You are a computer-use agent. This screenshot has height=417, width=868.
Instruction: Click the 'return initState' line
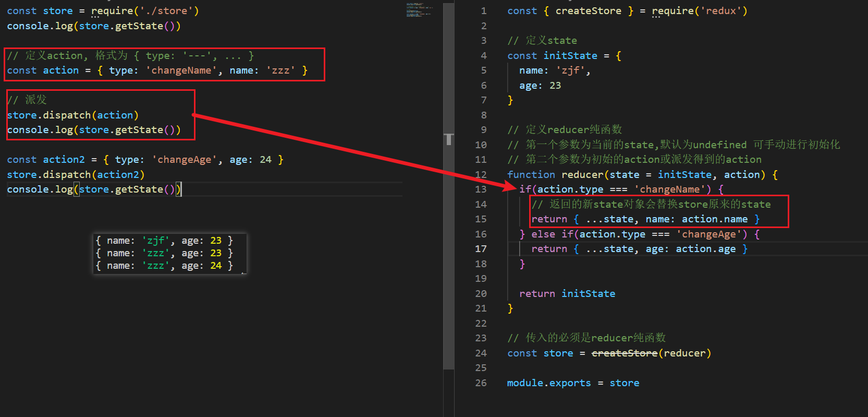point(567,294)
